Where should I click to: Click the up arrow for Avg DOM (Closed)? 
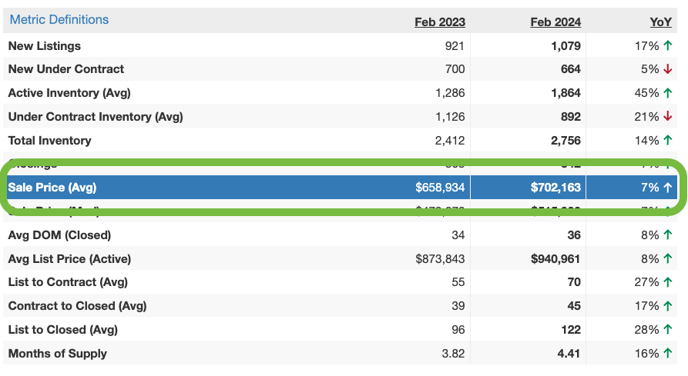pos(668,235)
